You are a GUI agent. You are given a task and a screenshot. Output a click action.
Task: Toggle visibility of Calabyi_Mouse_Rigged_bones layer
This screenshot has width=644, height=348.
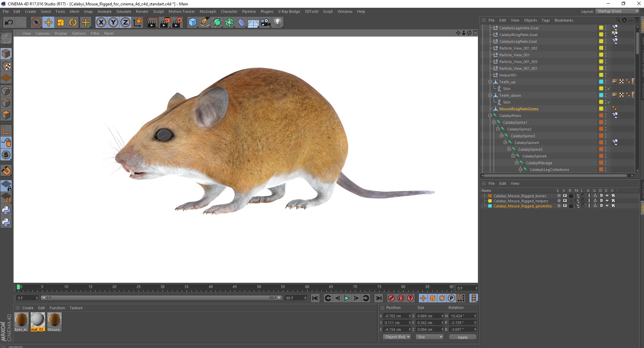565,196
